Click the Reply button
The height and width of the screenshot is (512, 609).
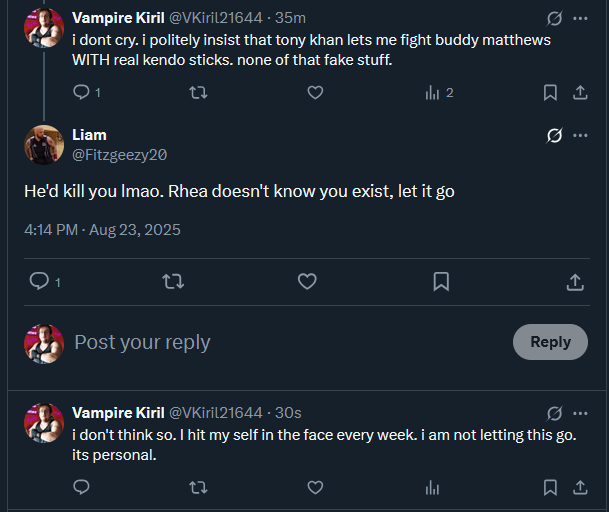click(x=550, y=342)
